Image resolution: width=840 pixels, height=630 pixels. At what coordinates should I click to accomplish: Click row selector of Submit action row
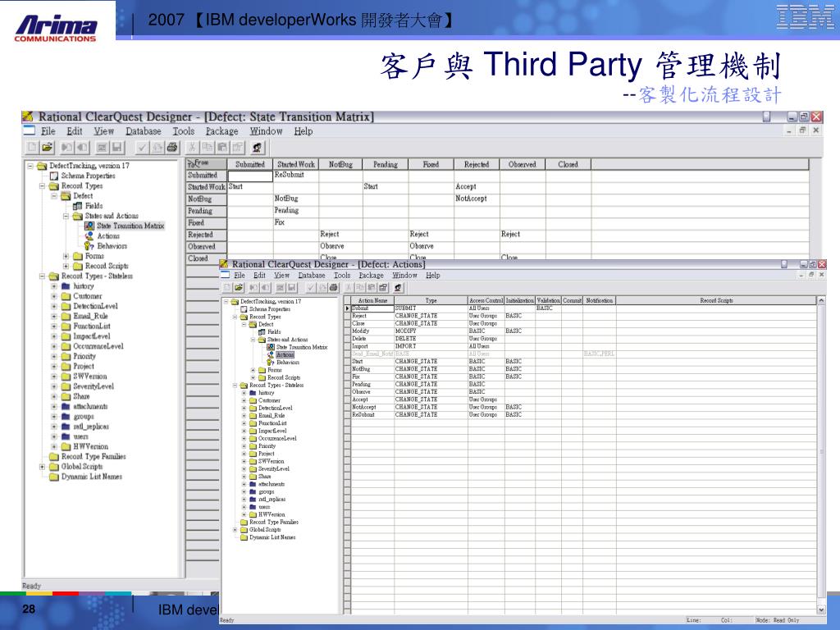347,308
